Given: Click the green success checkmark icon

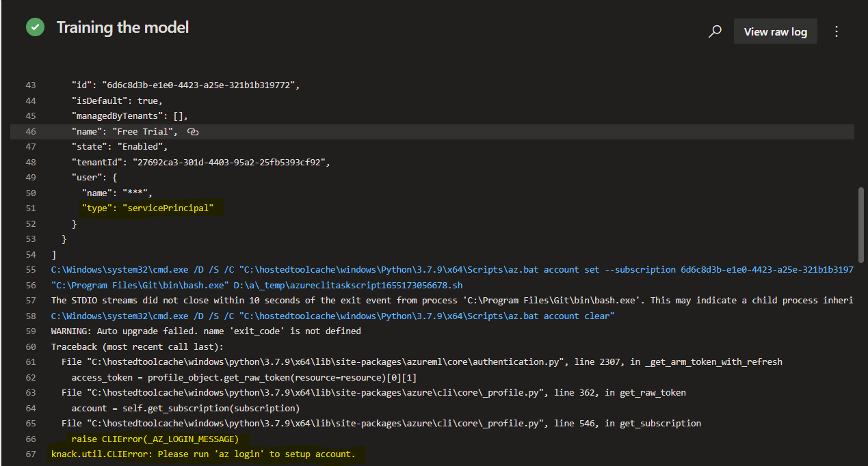Looking at the screenshot, I should 35,27.
